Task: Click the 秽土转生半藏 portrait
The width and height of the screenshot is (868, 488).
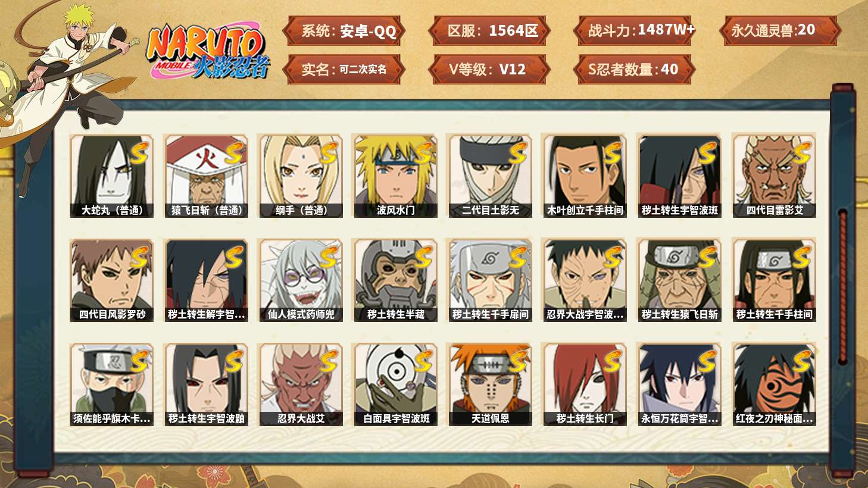Action: pos(395,280)
